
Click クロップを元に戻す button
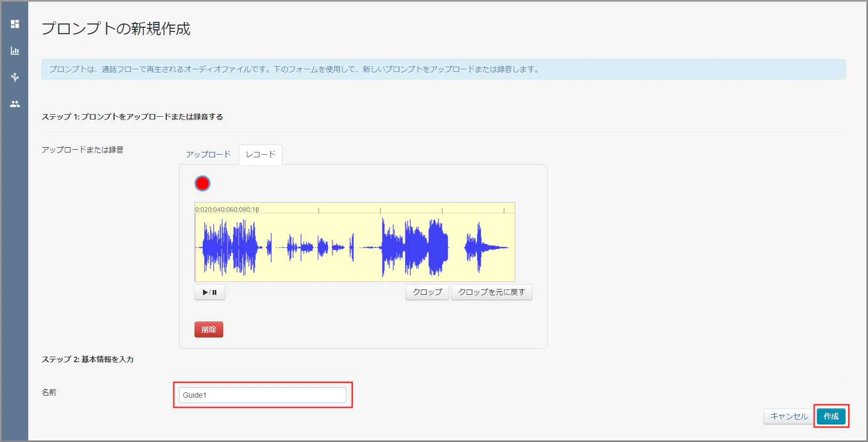492,292
